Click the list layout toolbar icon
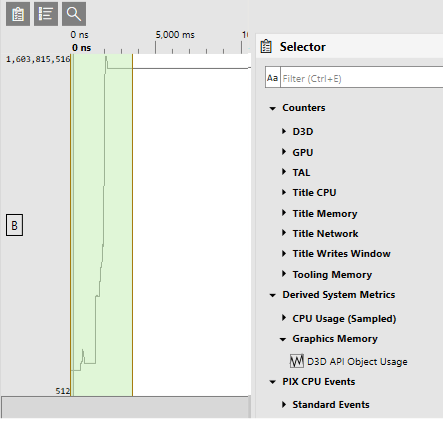This screenshot has height=424, width=443. click(46, 14)
